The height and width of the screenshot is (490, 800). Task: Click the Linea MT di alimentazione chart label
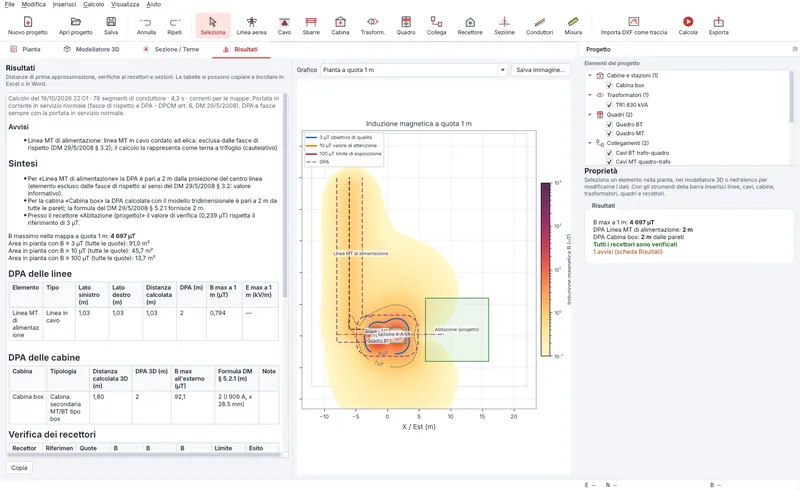(x=361, y=253)
